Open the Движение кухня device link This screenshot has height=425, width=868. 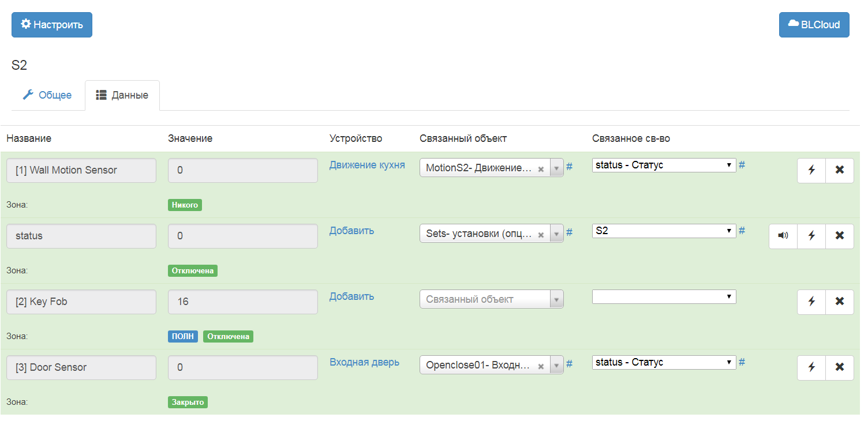[x=367, y=165]
